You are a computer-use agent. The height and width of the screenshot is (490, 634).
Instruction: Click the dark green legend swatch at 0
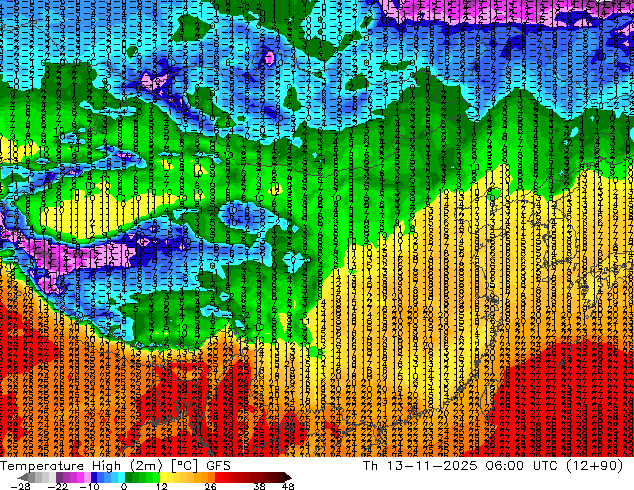pos(129,477)
